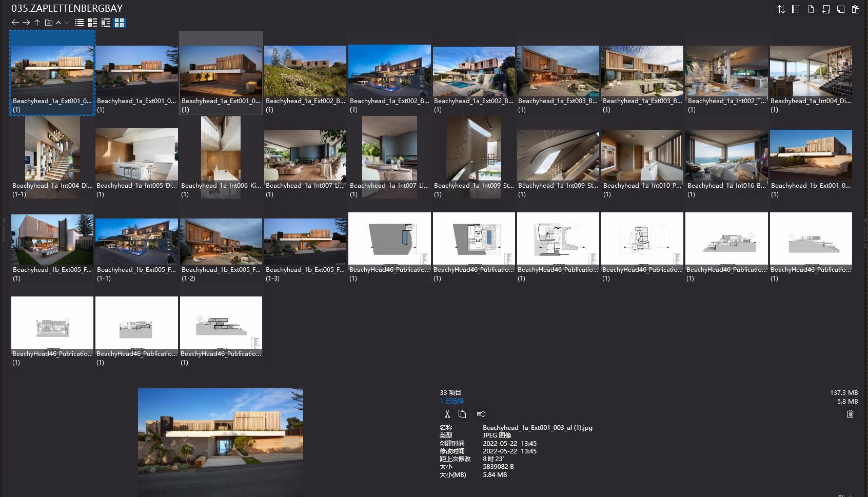
Task: Open the sort order options
Action: tap(781, 9)
